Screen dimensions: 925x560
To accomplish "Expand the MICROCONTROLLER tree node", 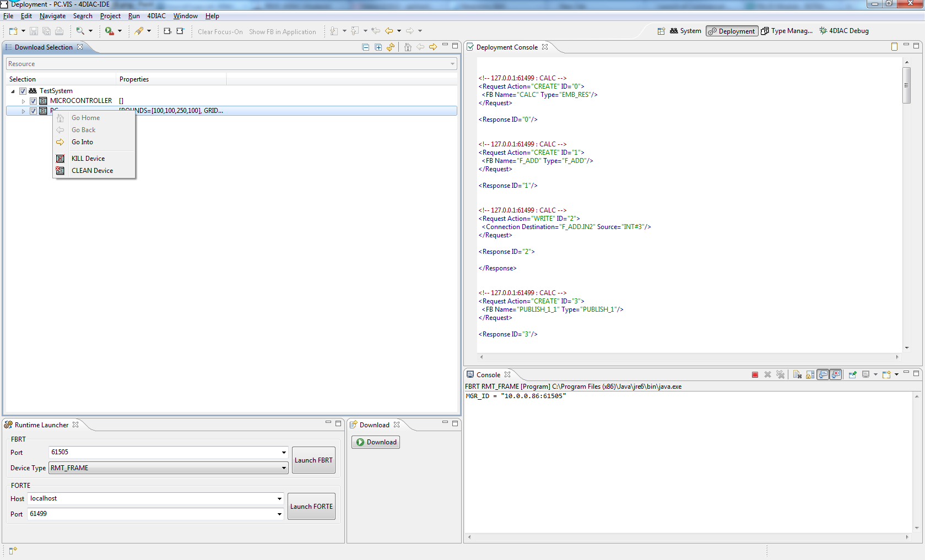I will click(x=23, y=101).
